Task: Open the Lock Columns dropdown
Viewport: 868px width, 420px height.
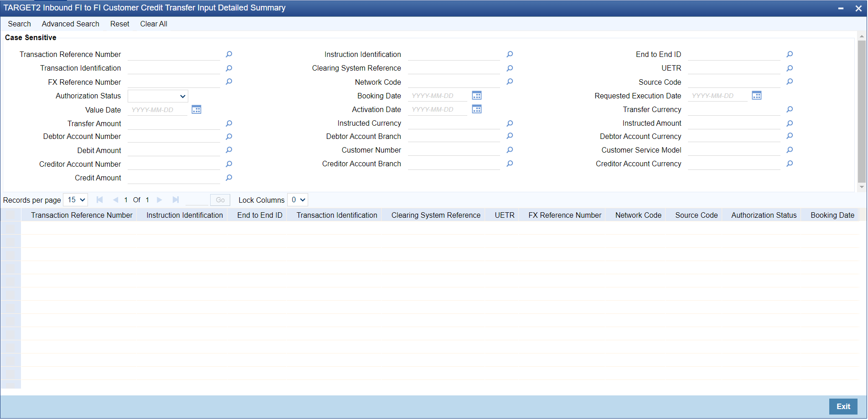Action: (x=298, y=200)
